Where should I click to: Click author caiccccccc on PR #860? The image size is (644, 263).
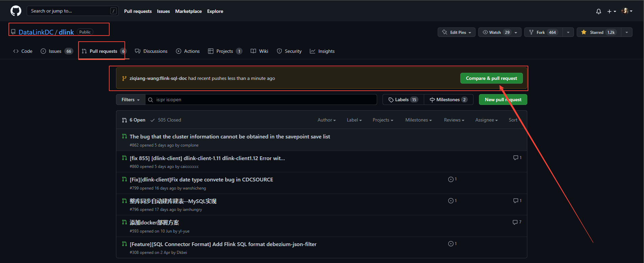point(189,167)
